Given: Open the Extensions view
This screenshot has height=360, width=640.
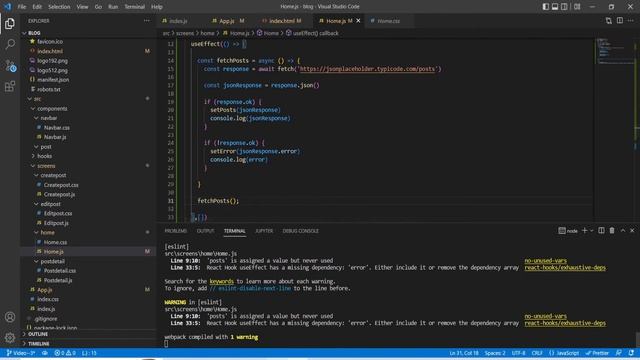Looking at the screenshot, I should (x=10, y=86).
